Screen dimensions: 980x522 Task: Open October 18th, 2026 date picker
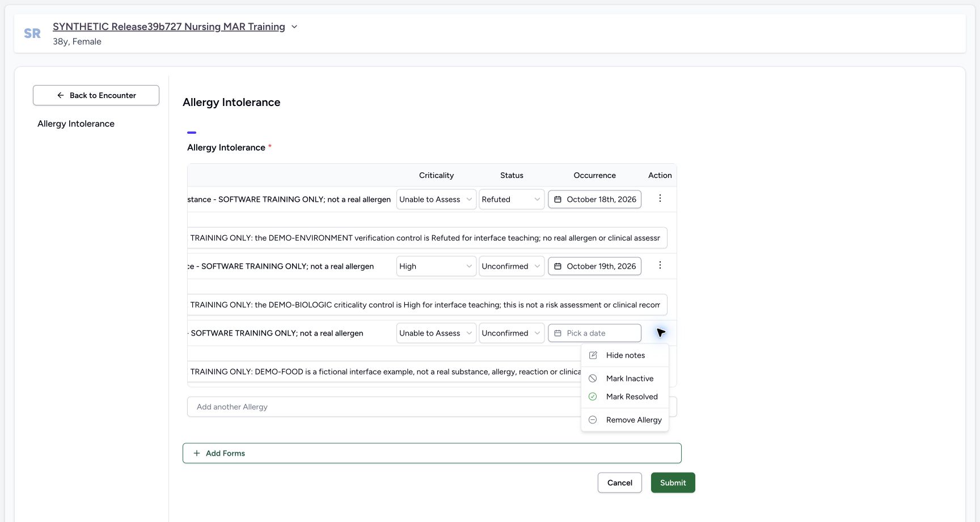point(595,200)
